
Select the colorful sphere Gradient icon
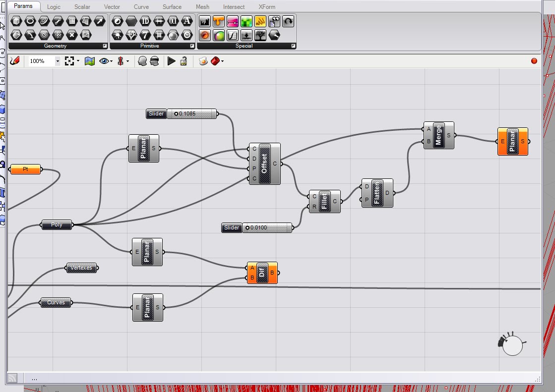pos(219,35)
